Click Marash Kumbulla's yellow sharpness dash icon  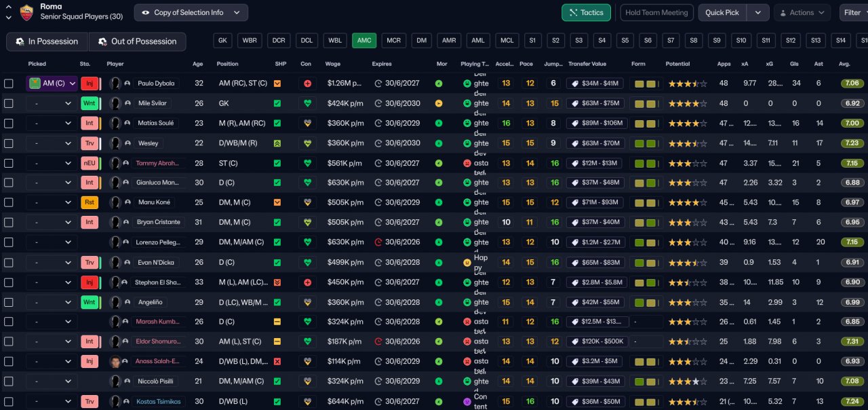point(277,321)
